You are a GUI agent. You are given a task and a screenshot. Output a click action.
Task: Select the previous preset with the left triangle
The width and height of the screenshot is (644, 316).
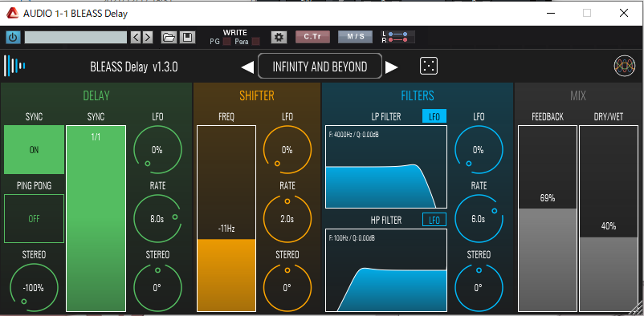(x=247, y=67)
